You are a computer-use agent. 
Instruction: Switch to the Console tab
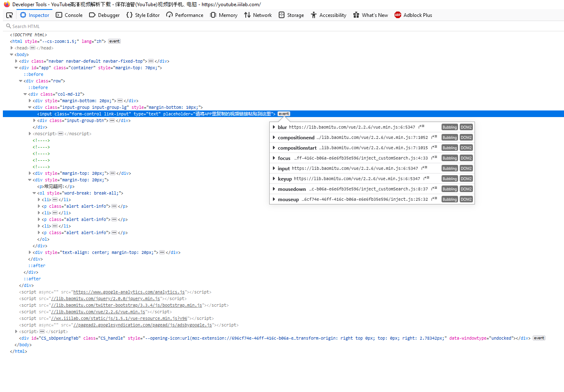tap(69, 15)
